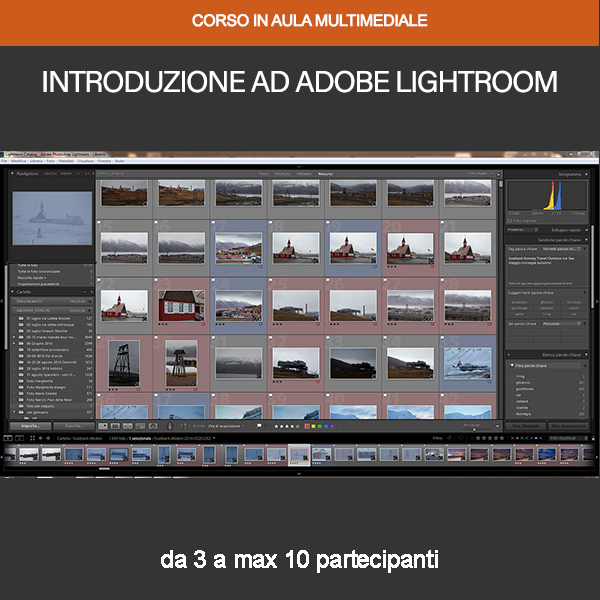Add keyword with Elenco parole chiave plus
Image resolution: width=600 pixels, height=600 pixels.
508,355
